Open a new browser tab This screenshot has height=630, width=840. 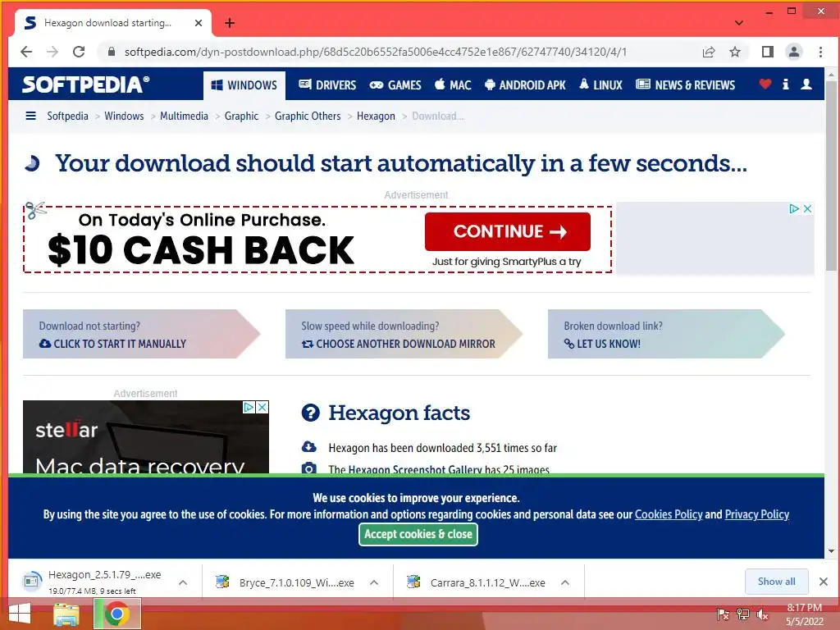click(230, 23)
